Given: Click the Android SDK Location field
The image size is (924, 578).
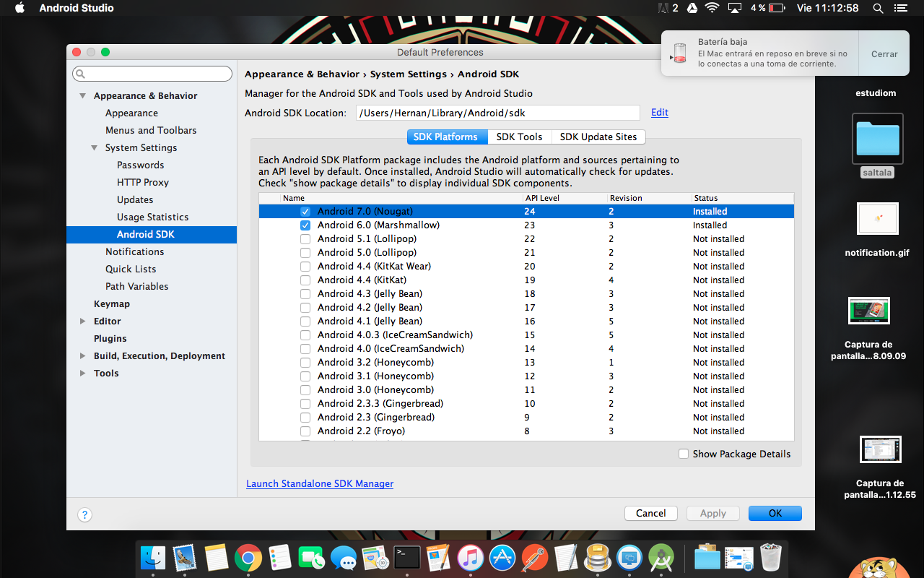Looking at the screenshot, I should click(x=498, y=113).
